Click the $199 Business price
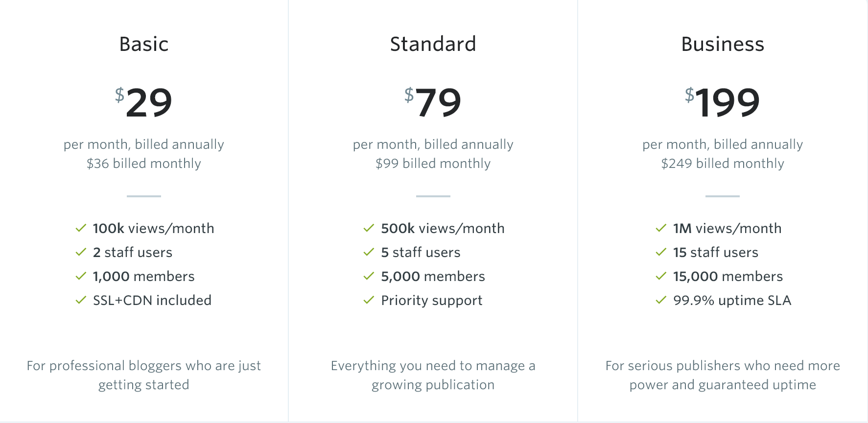868x423 pixels. click(x=723, y=102)
